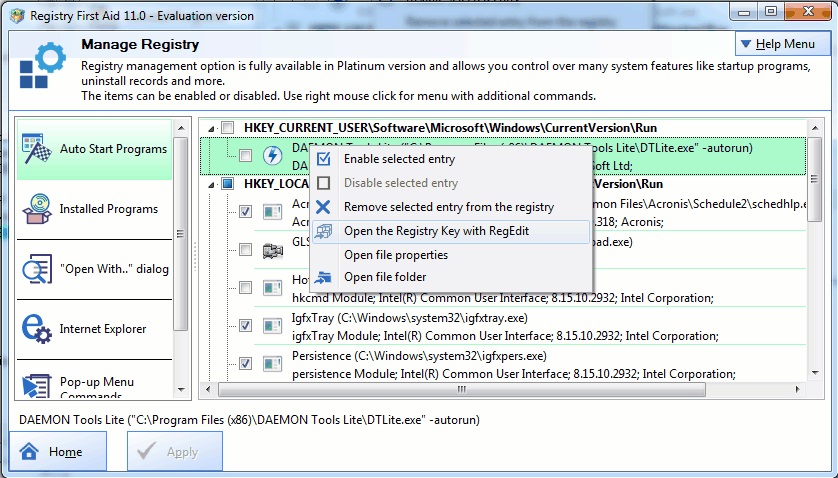Choose Open the Registry Key with RegEdit
This screenshot has width=838, height=478.
tap(451, 231)
